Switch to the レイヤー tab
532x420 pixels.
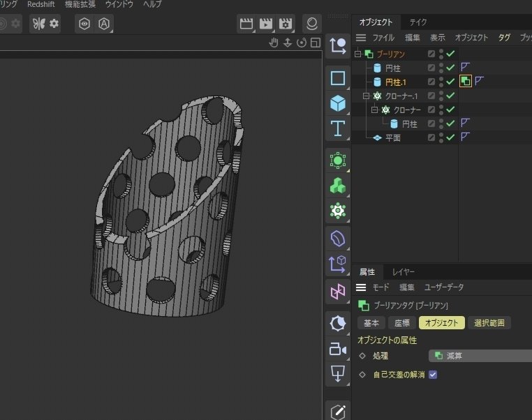(x=403, y=272)
